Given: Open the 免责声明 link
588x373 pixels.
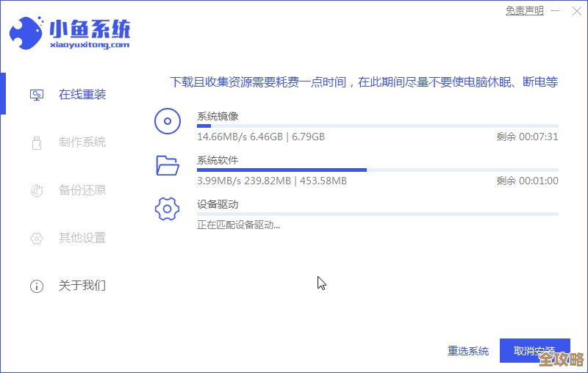Looking at the screenshot, I should click(x=524, y=11).
